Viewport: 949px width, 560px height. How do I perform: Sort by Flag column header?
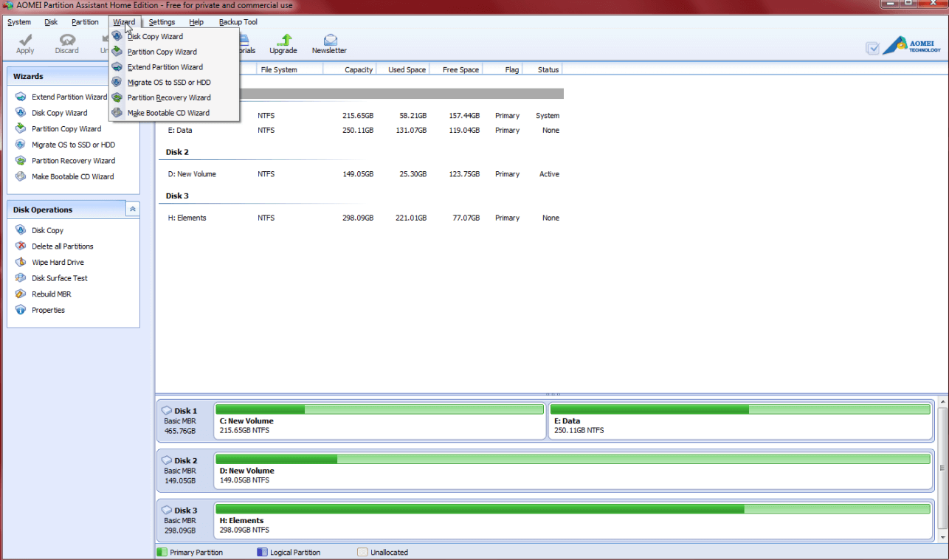[503, 69]
